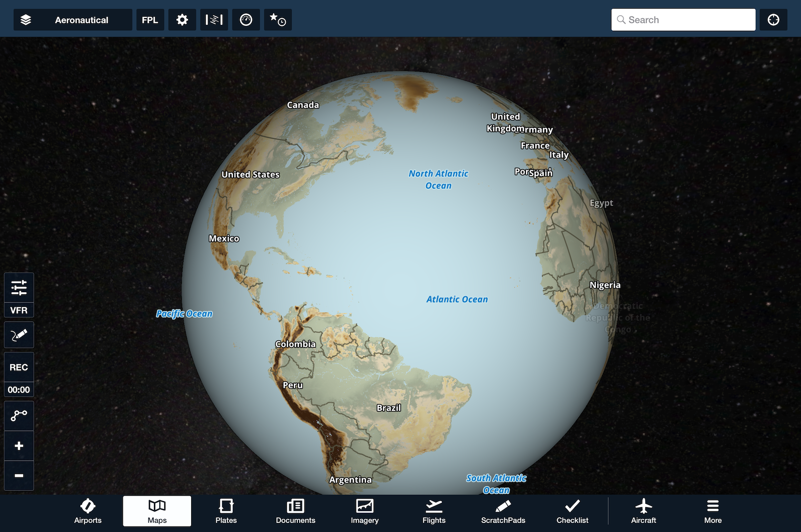This screenshot has height=532, width=801.
Task: Open map sliders adjustment panel
Action: 19,287
